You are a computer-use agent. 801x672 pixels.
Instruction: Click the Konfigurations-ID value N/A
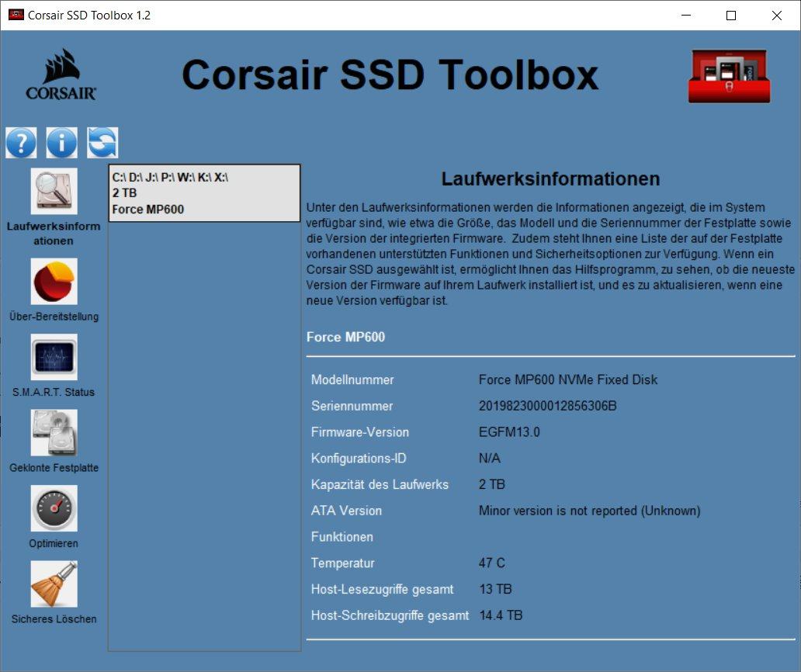(490, 459)
